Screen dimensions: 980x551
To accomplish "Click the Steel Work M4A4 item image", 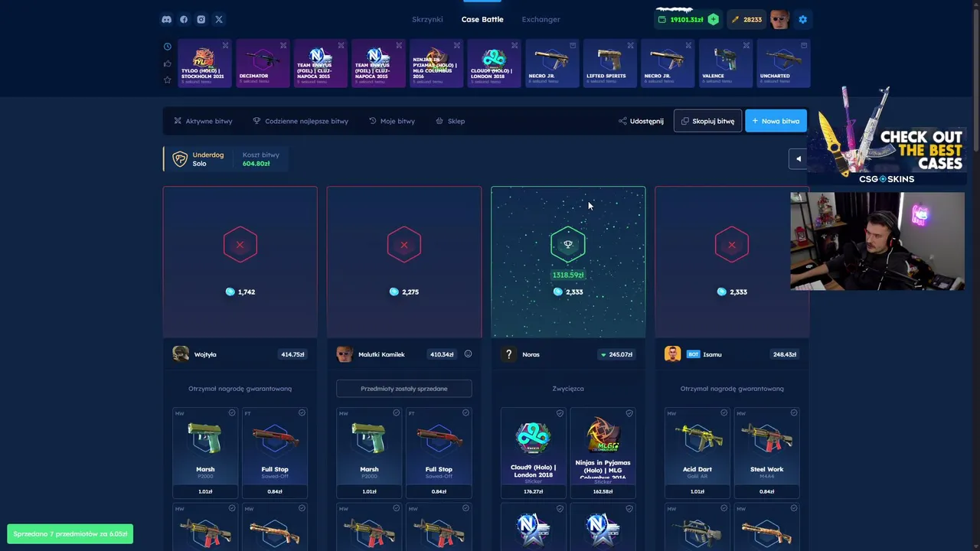I will pyautogui.click(x=766, y=440).
